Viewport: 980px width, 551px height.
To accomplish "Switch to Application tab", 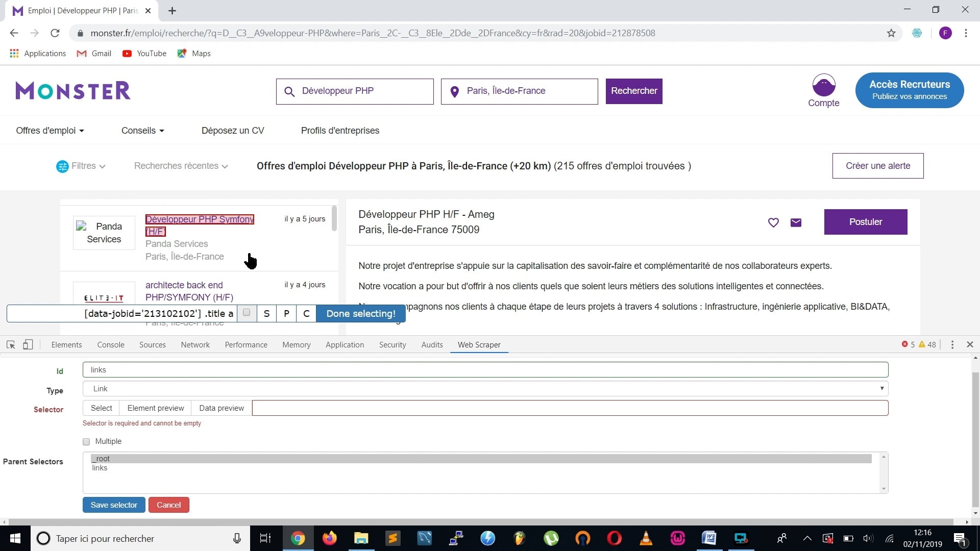I will (345, 345).
